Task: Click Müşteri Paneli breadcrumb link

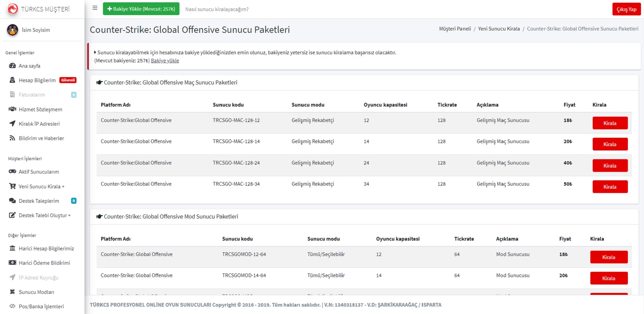Action: coord(455,29)
